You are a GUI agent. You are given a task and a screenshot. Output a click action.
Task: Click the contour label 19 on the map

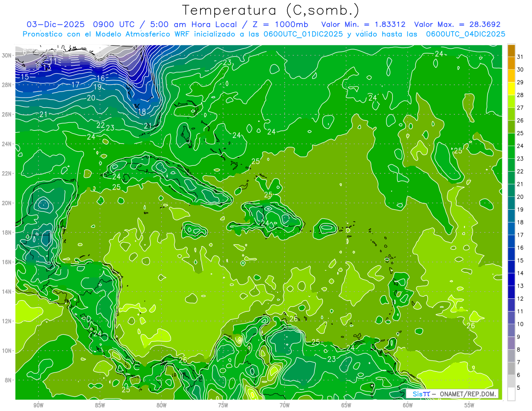97,87
